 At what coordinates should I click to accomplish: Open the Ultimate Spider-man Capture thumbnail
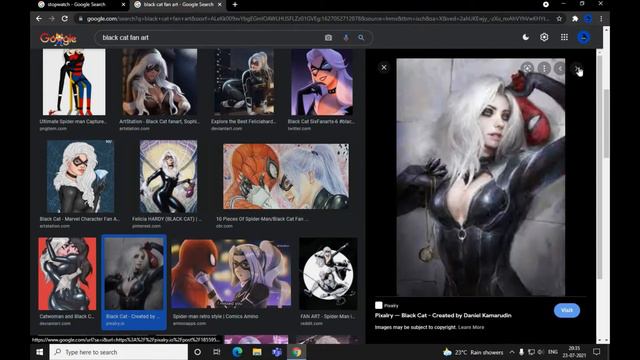click(x=74, y=82)
